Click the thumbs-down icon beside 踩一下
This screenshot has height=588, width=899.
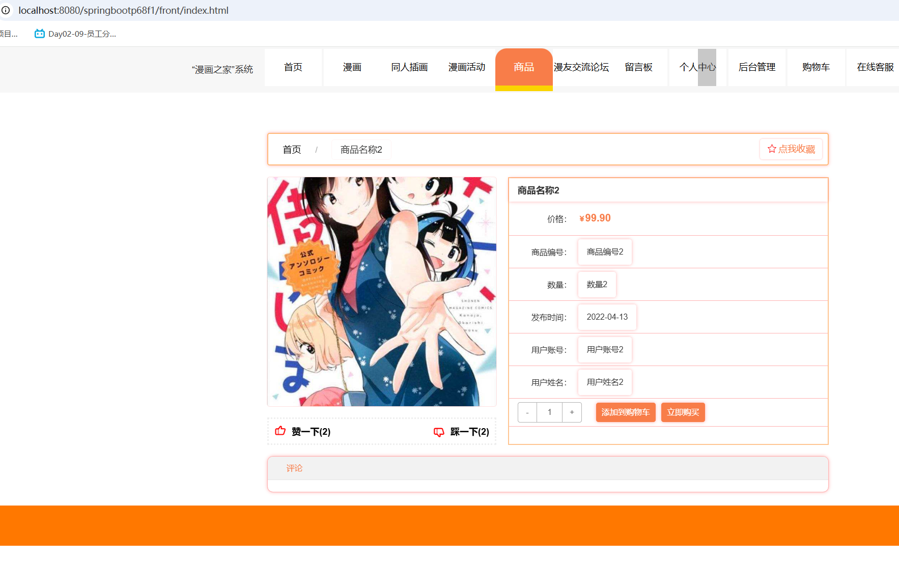(x=439, y=432)
